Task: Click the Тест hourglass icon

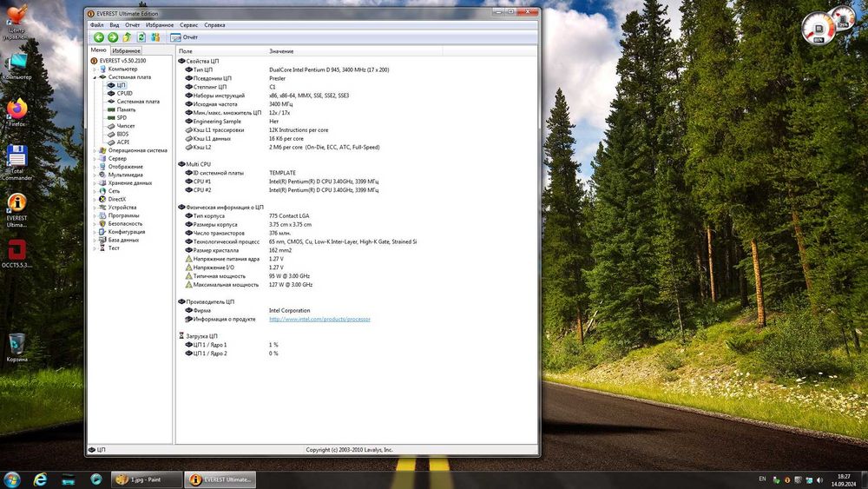Action: (x=102, y=248)
